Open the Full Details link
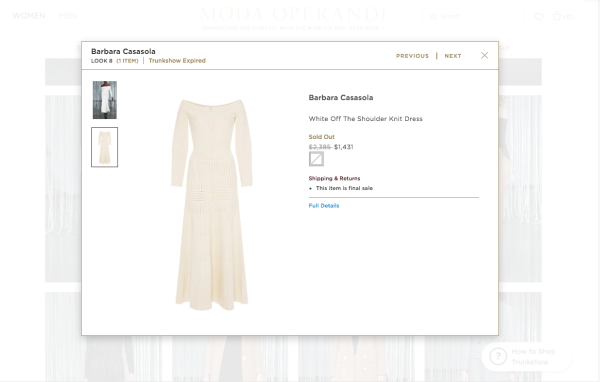Viewport: 600px width, 382px height. pos(324,206)
